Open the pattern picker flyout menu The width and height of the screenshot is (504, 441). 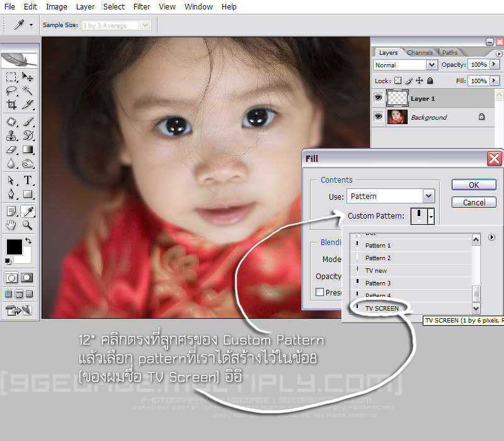[x=491, y=238]
